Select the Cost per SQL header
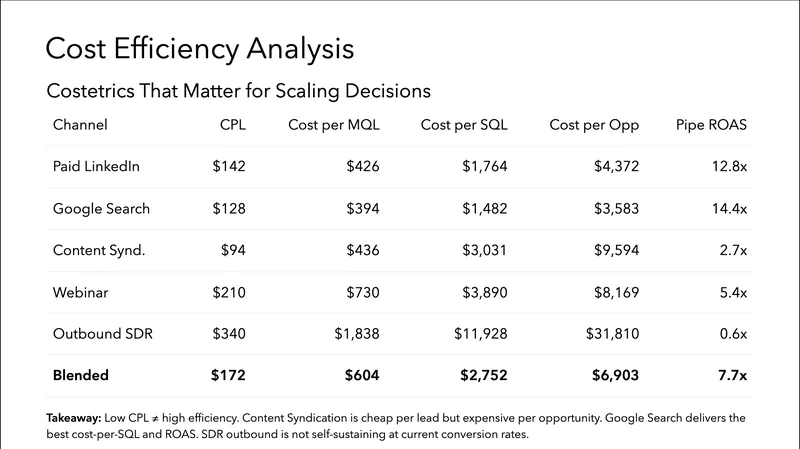 (464, 126)
